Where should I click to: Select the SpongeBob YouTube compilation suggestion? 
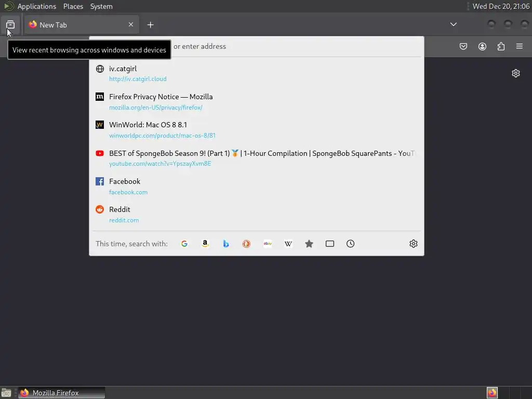pyautogui.click(x=257, y=158)
